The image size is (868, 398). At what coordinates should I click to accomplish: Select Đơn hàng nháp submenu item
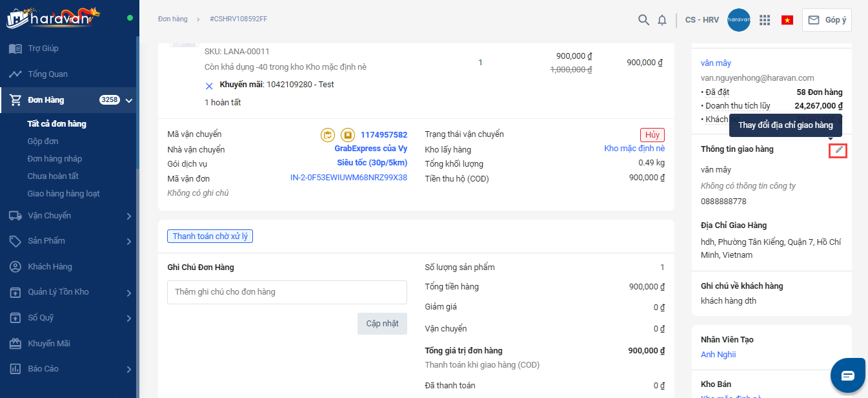point(55,159)
